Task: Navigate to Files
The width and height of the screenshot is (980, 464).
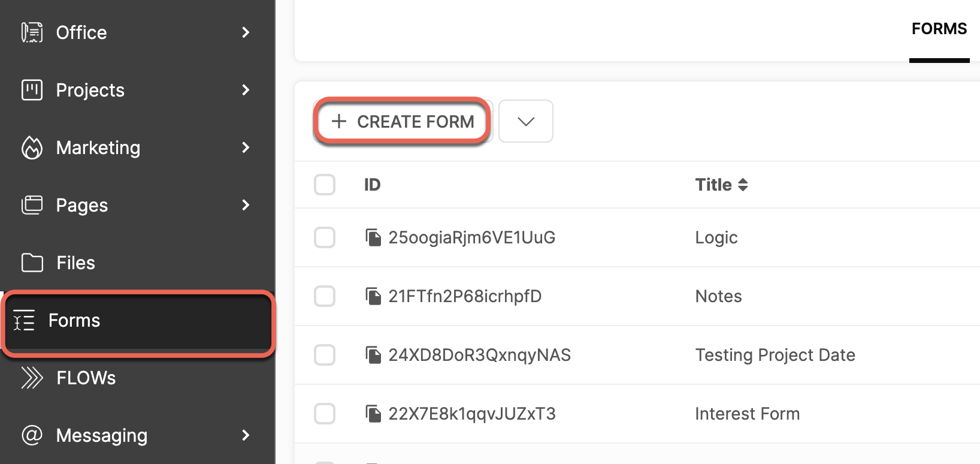Action: click(x=137, y=263)
